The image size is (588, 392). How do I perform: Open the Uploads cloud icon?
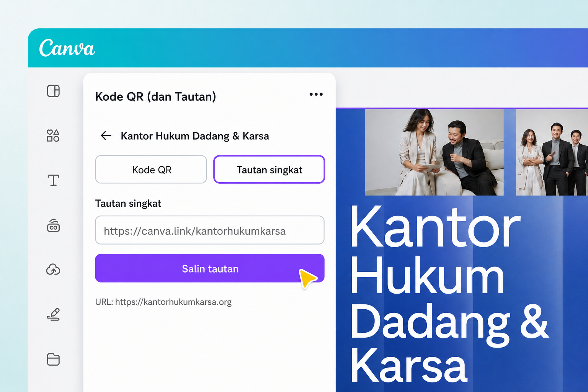53,270
